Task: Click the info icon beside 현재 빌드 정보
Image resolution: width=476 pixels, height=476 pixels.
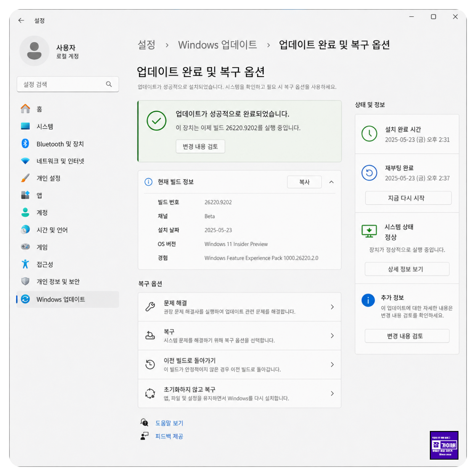Action: click(148, 182)
